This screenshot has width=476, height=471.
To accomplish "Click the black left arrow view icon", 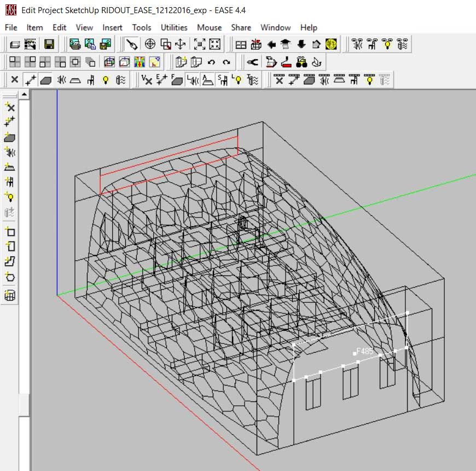I will (x=271, y=45).
